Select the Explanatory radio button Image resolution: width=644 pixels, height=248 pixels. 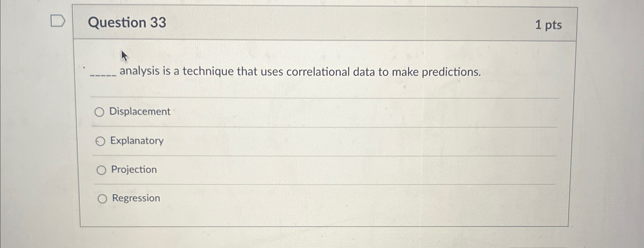tap(101, 141)
